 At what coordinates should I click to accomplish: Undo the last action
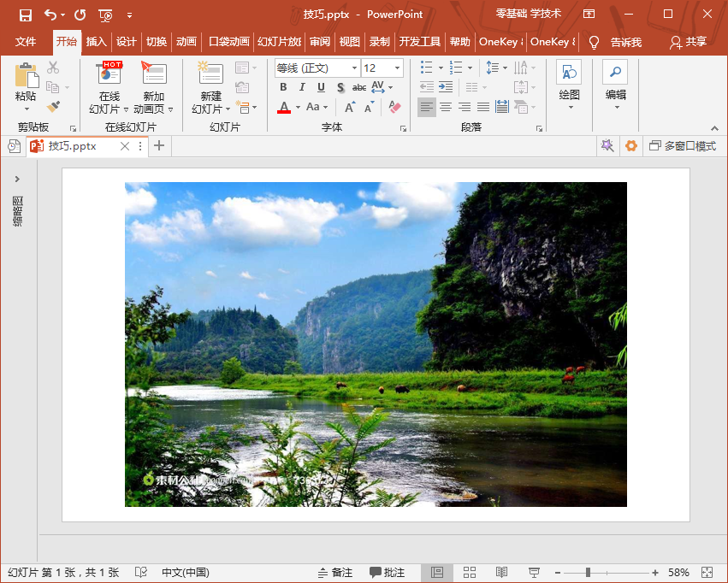point(50,15)
